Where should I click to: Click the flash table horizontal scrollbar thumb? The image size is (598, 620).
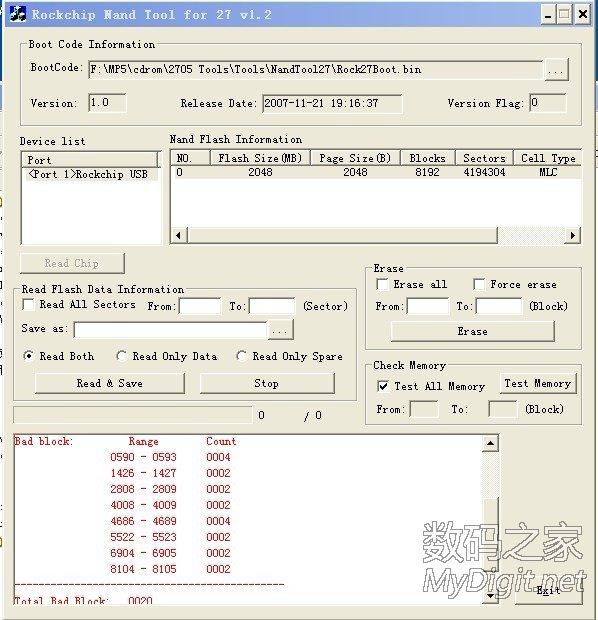(x=343, y=235)
